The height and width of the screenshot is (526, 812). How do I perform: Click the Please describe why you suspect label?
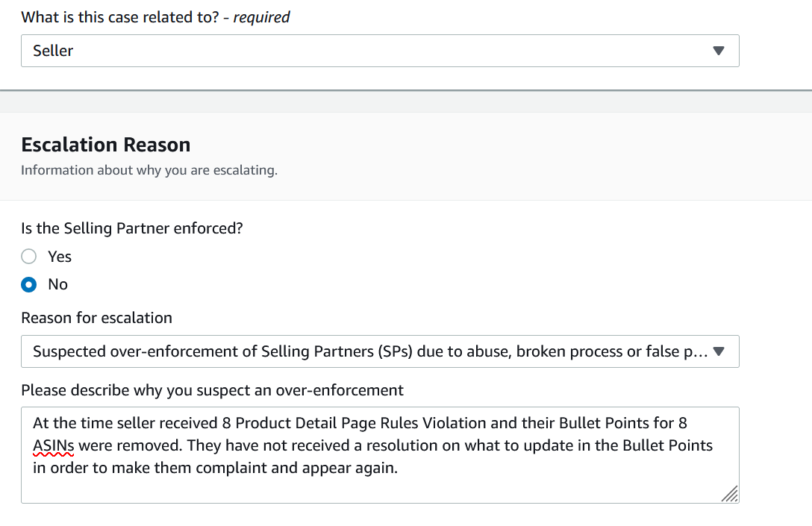[x=212, y=390]
